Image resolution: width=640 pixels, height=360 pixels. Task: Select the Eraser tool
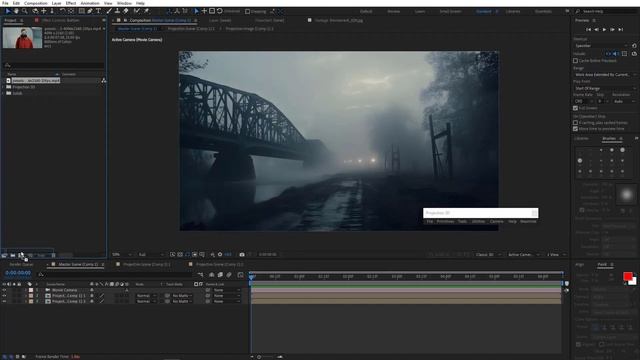(126, 11)
